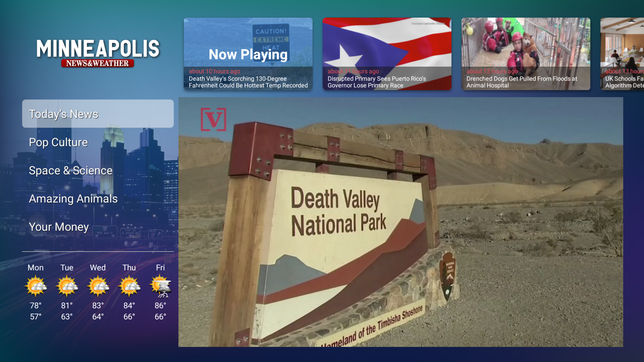The height and width of the screenshot is (362, 644).
Task: Click Wednesday's sun and cloud icon
Action: [x=98, y=286]
